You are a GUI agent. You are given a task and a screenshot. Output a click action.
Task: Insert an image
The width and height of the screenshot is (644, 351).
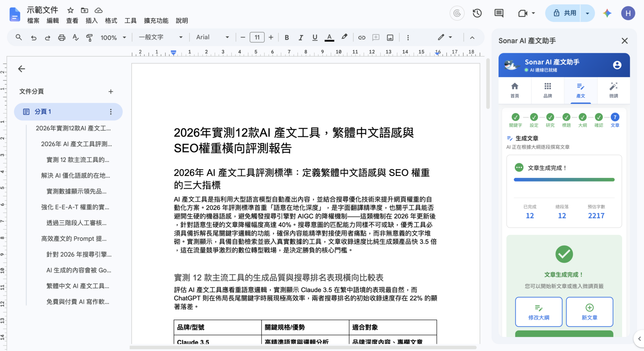pyautogui.click(x=390, y=37)
